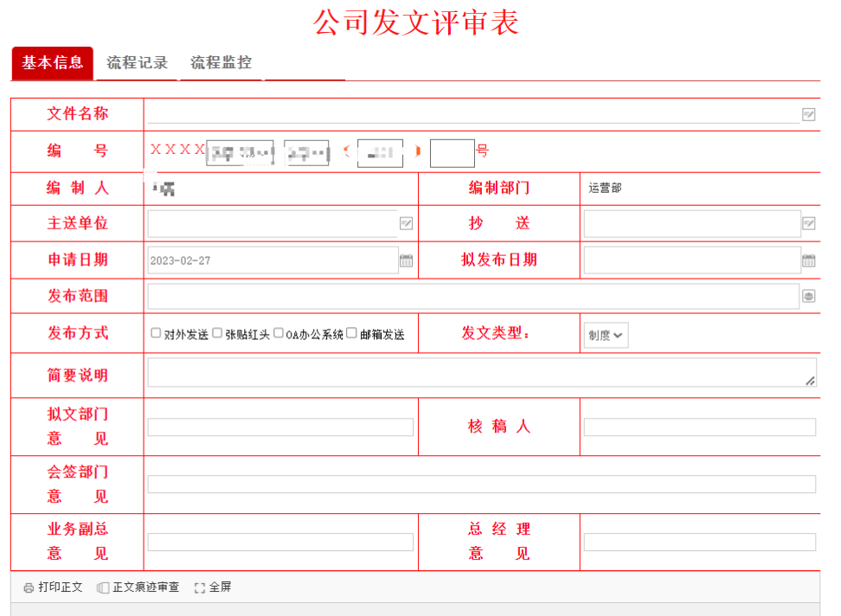Screen dimensions: 841x616
Task: Click the fullscreen icon beside 全屏
Action: [x=200, y=588]
